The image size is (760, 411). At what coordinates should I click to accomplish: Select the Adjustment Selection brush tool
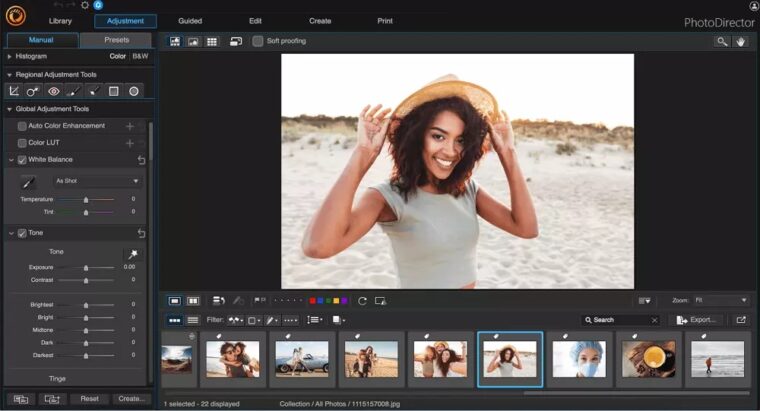[x=94, y=91]
